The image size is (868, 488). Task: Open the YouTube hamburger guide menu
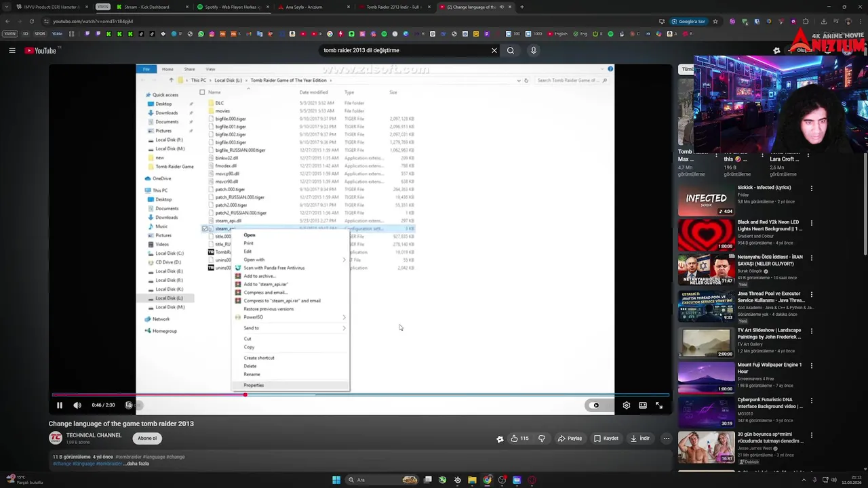click(12, 50)
